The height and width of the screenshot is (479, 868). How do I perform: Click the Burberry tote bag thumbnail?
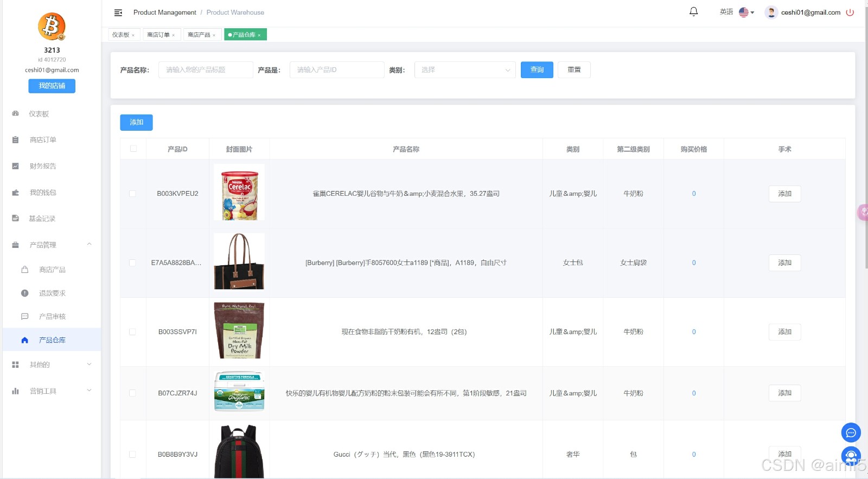239,261
